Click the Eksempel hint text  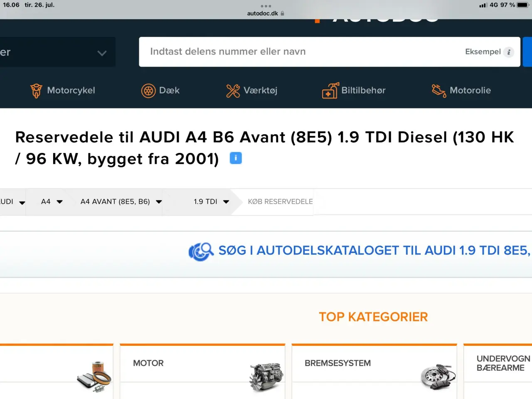[483, 52]
